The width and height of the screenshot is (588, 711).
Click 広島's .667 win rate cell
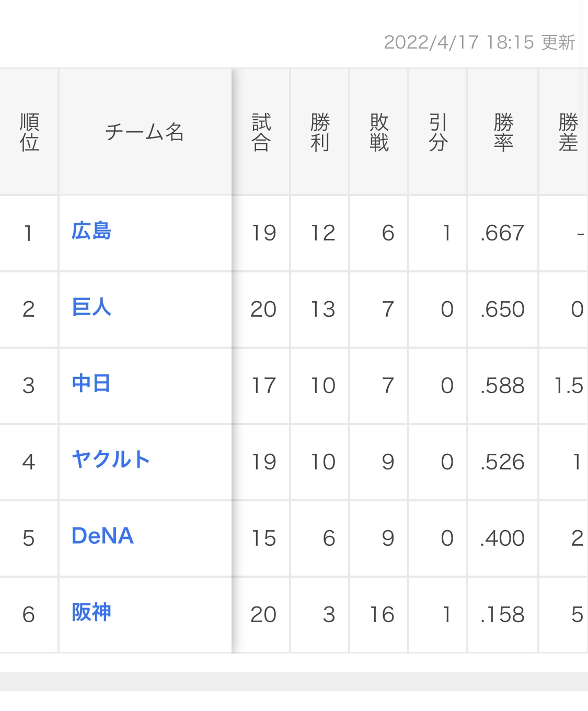click(502, 233)
